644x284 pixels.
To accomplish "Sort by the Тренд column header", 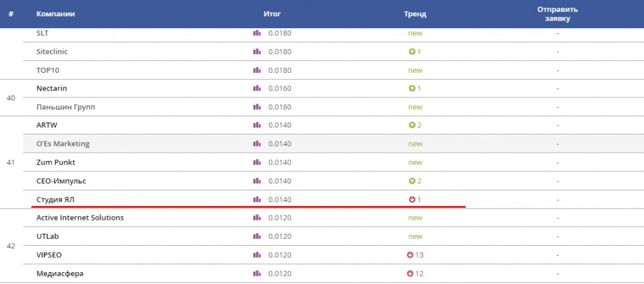I will pos(415,14).
